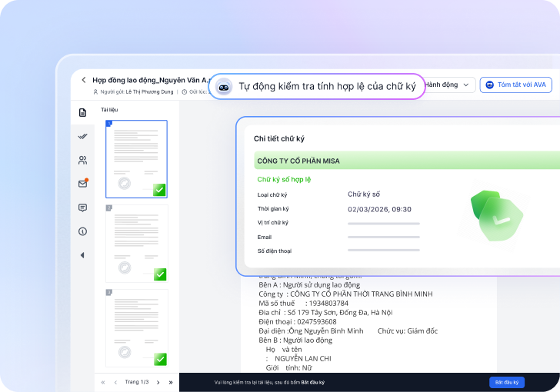Screen dimensions: 560x392
Task: Open the comments chat icon in sidebar
Action: [x=82, y=208]
